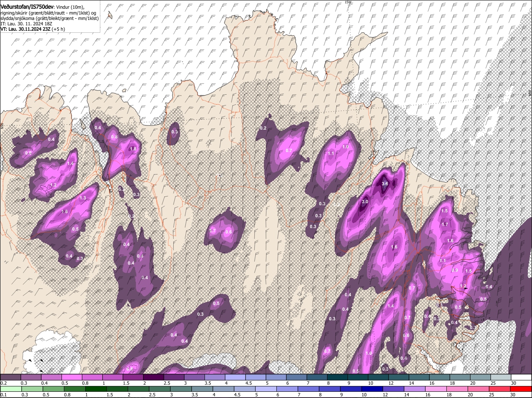Pick the dark purple 2 mm snow swatch
This screenshot has height=398, width=532.
154,377
